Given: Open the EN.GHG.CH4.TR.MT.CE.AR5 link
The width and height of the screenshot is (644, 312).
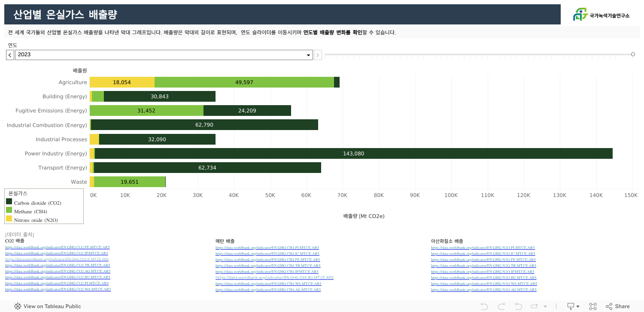Looking at the screenshot, I should point(268,266).
